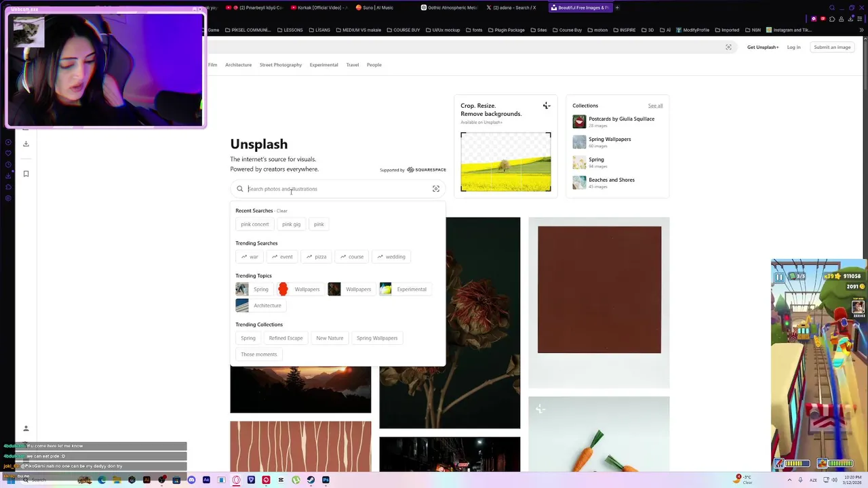Open the People category tab

374,65
